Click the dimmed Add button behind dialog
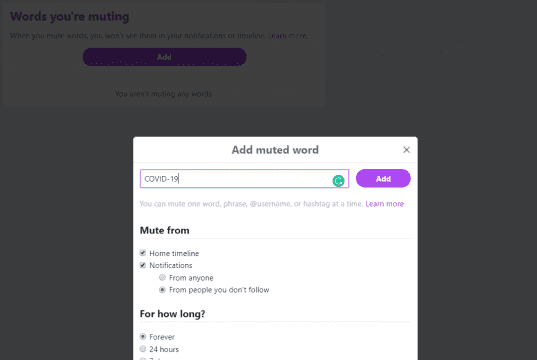 (164, 57)
